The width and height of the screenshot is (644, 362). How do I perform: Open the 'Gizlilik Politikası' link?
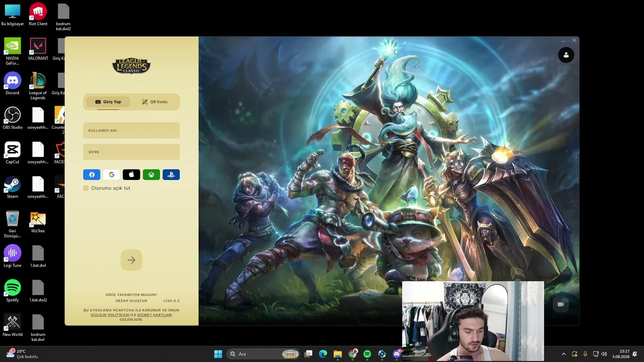tap(110, 315)
